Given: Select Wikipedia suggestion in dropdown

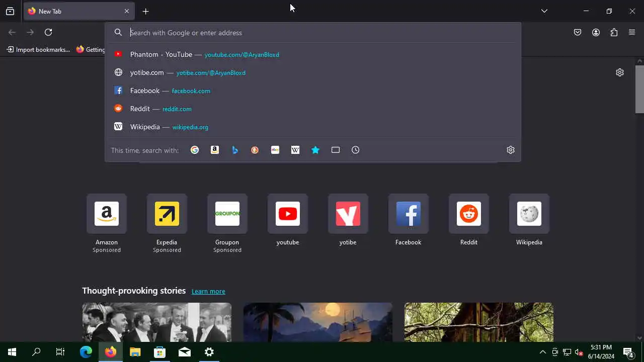Looking at the screenshot, I should point(313,127).
